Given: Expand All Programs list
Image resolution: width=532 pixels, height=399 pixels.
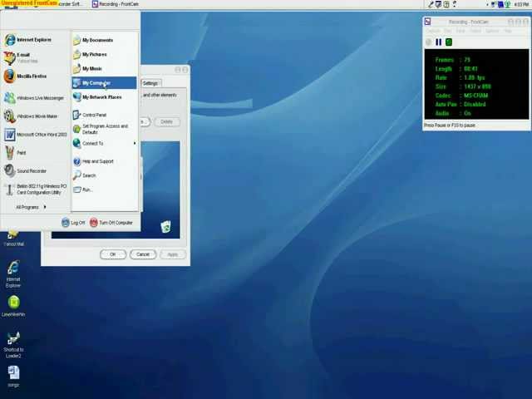Looking at the screenshot, I should (x=32, y=207).
